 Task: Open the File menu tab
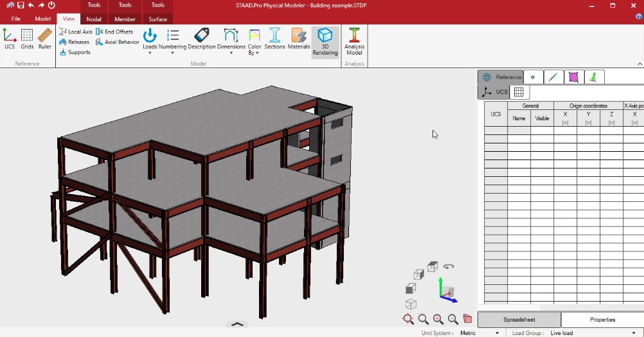[16, 19]
